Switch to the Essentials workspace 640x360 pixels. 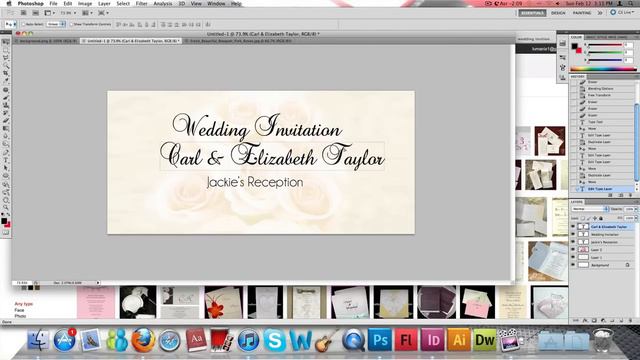coord(532,13)
